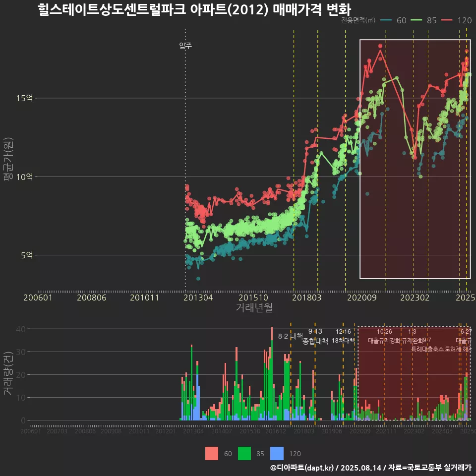
Task: Click 201510 on the price chart x-axis
Action: pyautogui.click(x=253, y=297)
